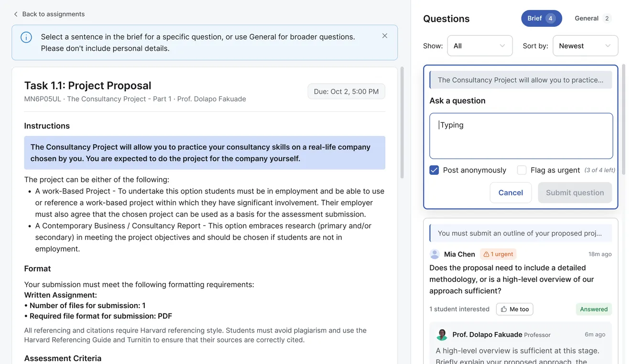The height and width of the screenshot is (364, 631).
Task: Uncheck the Post anonymously checkbox
Action: pyautogui.click(x=434, y=170)
